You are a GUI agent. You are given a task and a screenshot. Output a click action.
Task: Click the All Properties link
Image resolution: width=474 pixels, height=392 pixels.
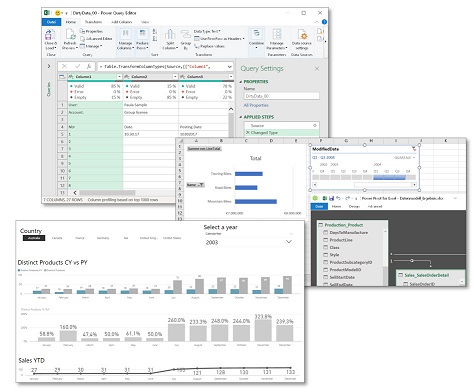(256, 105)
